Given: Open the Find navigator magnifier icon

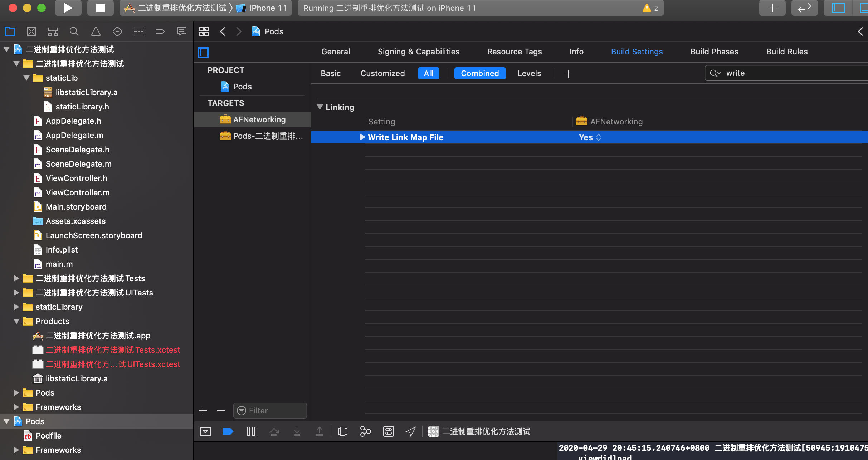Looking at the screenshot, I should pos(74,31).
